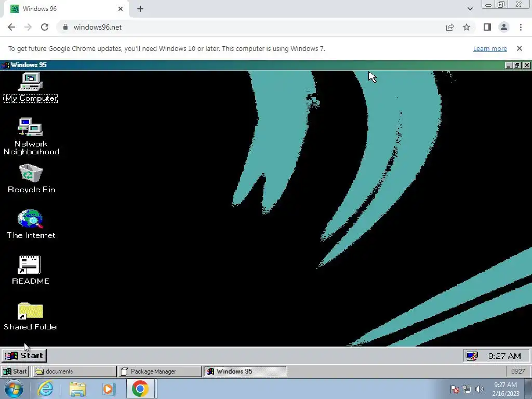Click Show desktop strip
Viewport: 532px width, 399px height.
point(529,389)
